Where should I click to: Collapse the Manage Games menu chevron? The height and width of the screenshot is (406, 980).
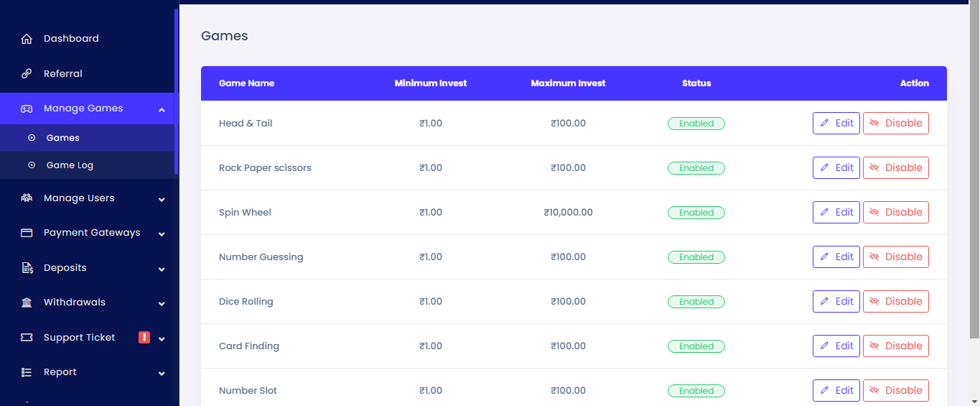tap(162, 109)
